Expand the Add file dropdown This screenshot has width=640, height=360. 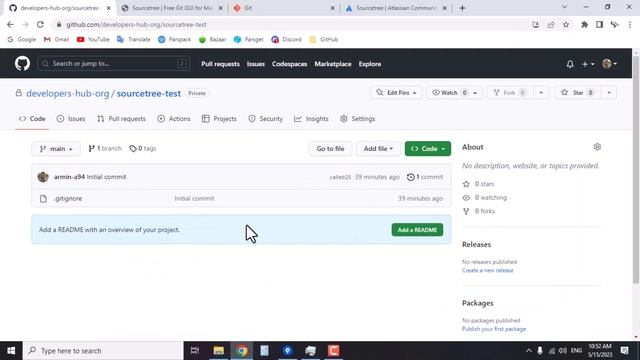378,149
